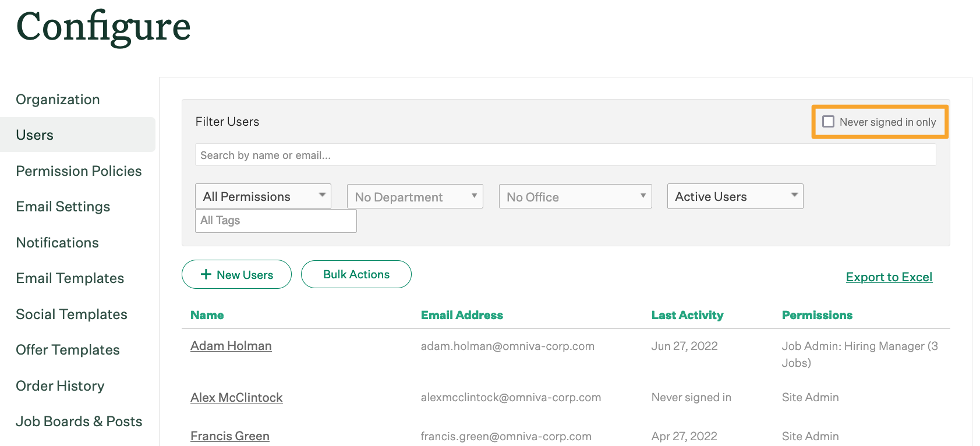Sort users by the Name column header
Viewport: 980px width, 446px height.
[207, 315]
